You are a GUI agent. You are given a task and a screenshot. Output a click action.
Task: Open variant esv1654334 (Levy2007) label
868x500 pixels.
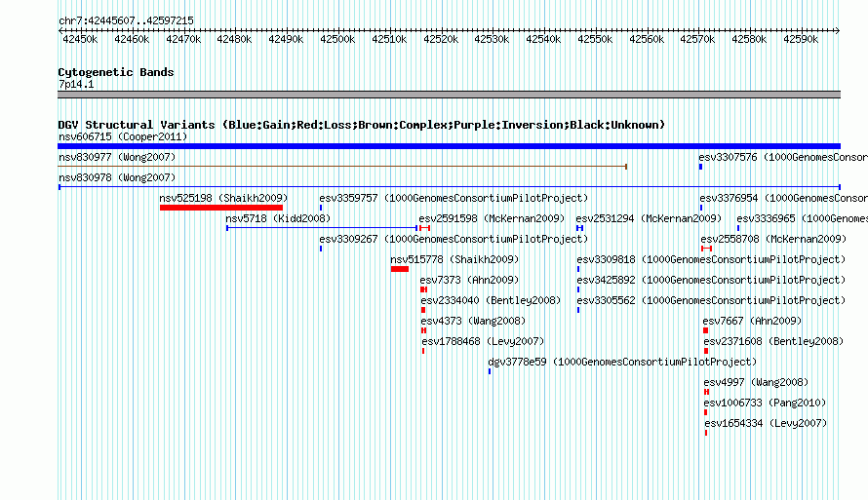click(766, 423)
